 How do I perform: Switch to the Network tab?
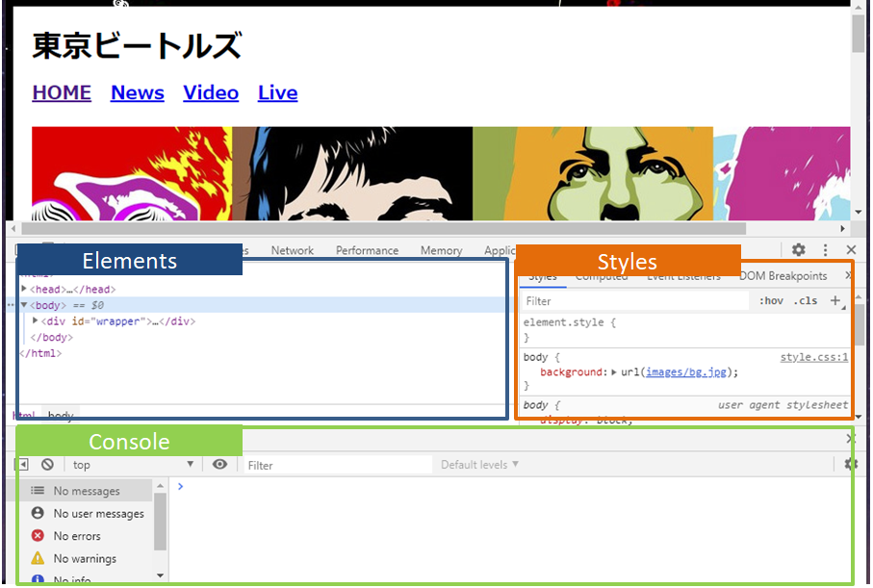click(x=293, y=250)
